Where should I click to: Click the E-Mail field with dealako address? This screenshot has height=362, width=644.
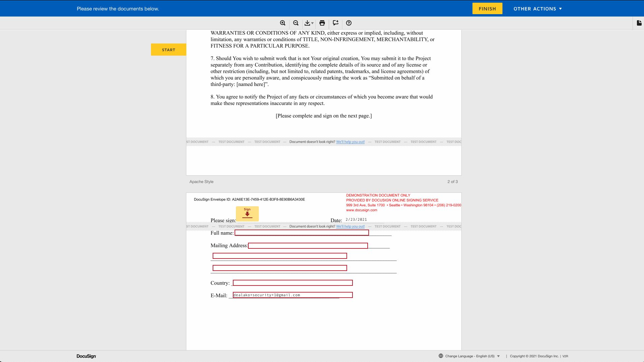293,295
